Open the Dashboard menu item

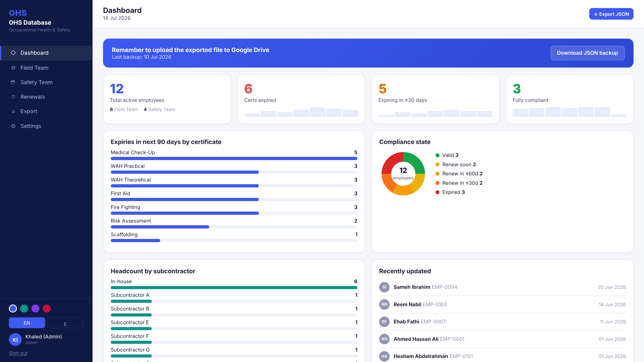coord(46,53)
